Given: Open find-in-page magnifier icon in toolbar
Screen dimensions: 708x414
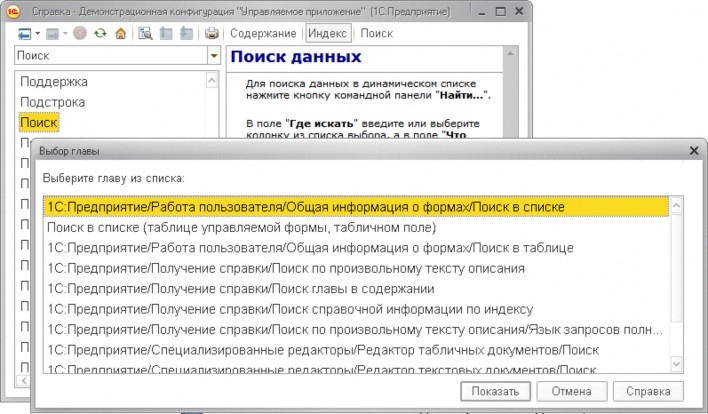Looking at the screenshot, I should [145, 33].
